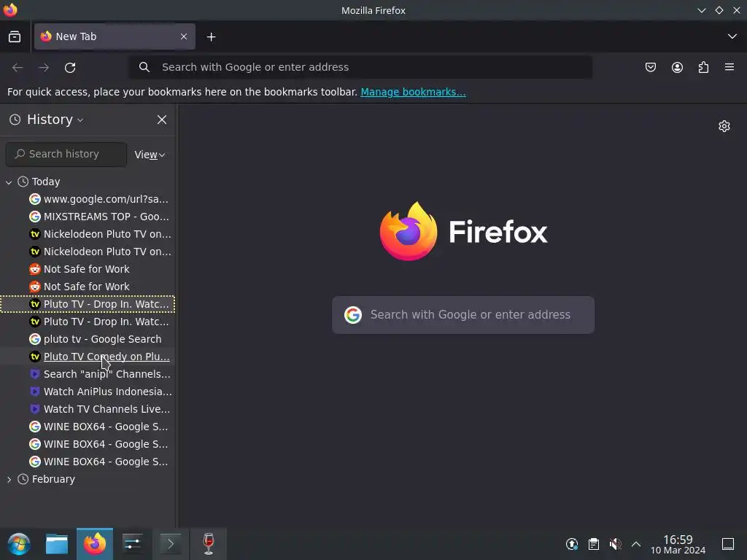Open the highlighted Pluto TV Drop In entry
The width and height of the screenshot is (747, 560).
(x=88, y=304)
